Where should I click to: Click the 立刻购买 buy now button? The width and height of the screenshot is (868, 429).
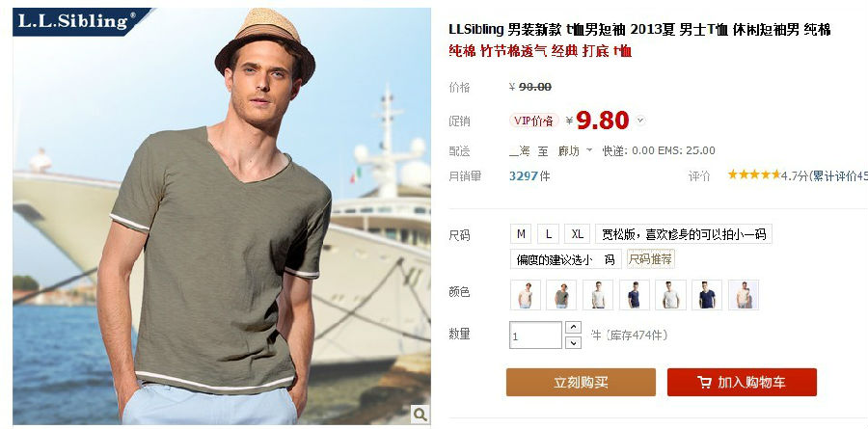[581, 383]
